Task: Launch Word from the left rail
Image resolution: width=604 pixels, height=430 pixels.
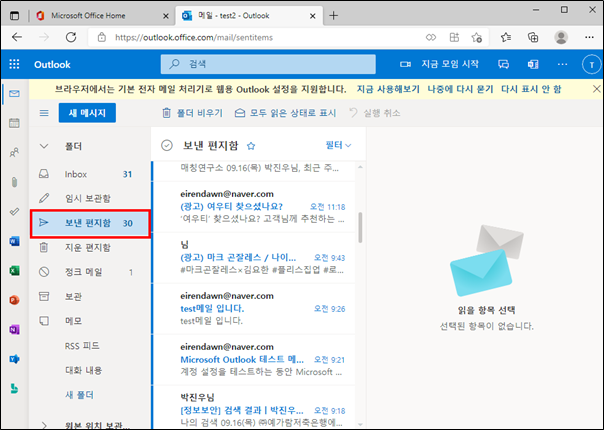Action: click(x=14, y=241)
